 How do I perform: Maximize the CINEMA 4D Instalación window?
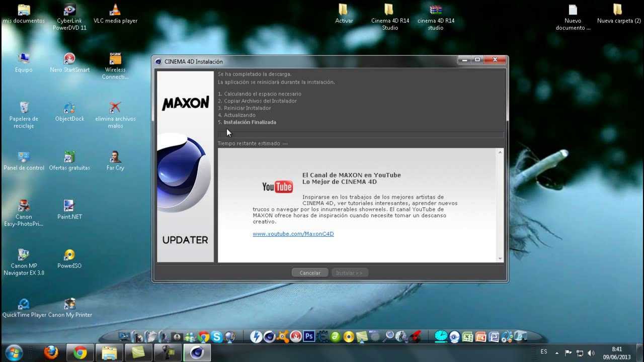(477, 60)
